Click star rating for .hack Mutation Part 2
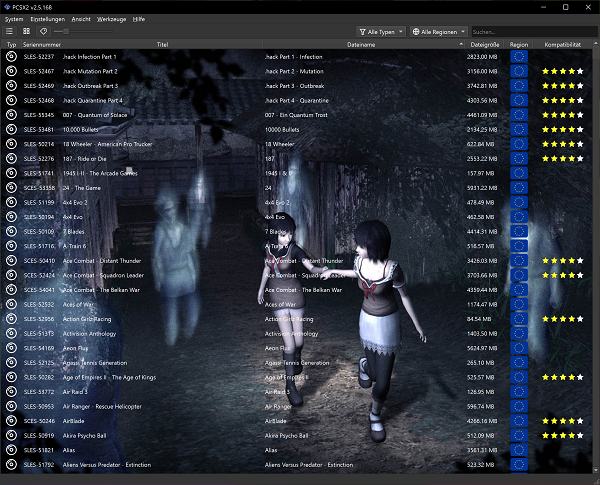Viewport: 600px width, 485px height. tap(562, 71)
